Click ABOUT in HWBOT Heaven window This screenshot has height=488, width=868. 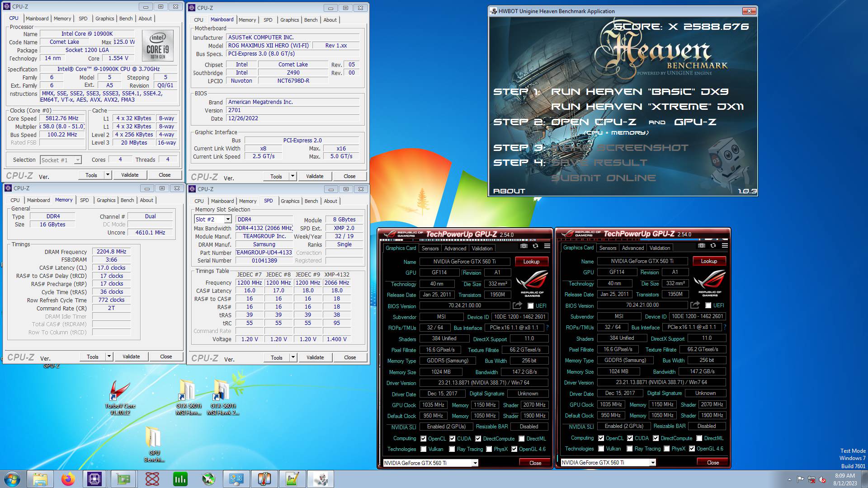(x=509, y=191)
